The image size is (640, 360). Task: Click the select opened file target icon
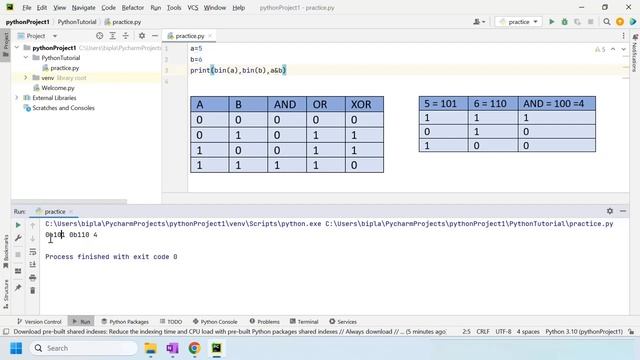tap(99, 36)
